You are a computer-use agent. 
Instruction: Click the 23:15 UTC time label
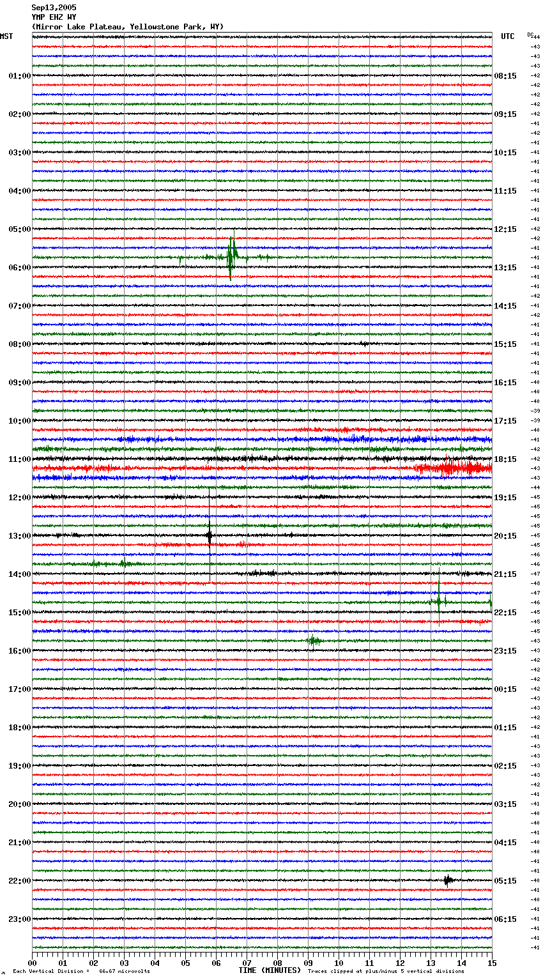505,651
